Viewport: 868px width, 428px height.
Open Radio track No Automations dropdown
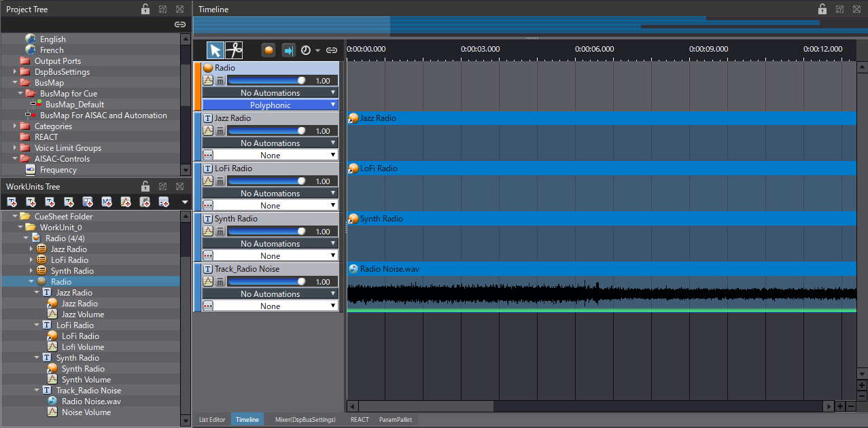coord(271,93)
